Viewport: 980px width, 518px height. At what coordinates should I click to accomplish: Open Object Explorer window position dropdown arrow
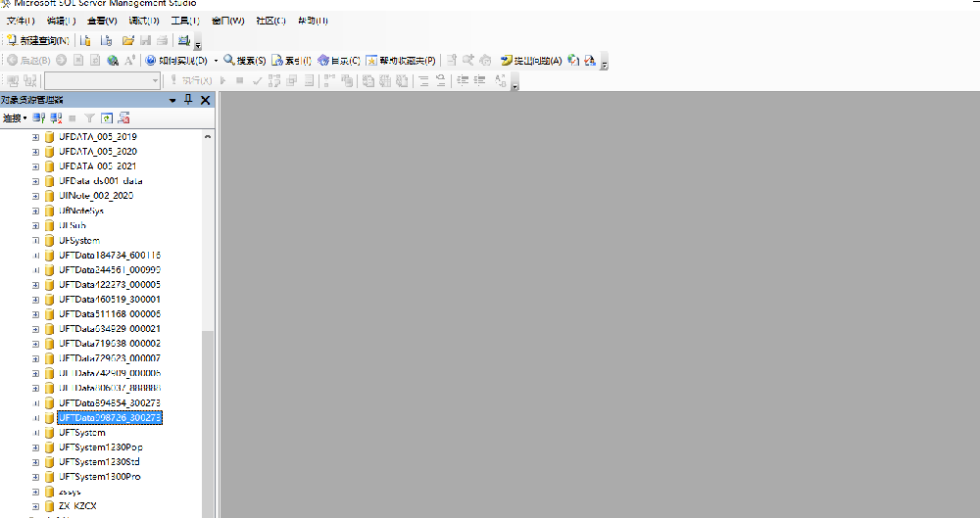click(x=172, y=101)
